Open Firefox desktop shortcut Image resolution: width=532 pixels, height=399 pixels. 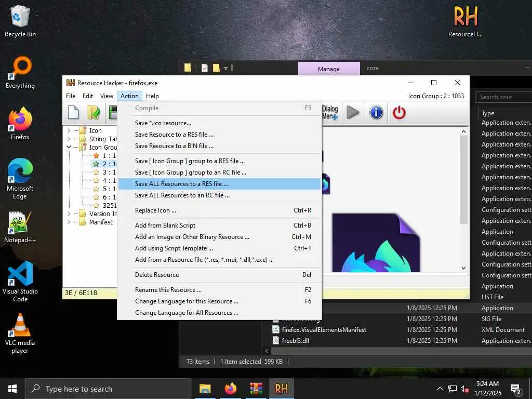click(x=20, y=124)
